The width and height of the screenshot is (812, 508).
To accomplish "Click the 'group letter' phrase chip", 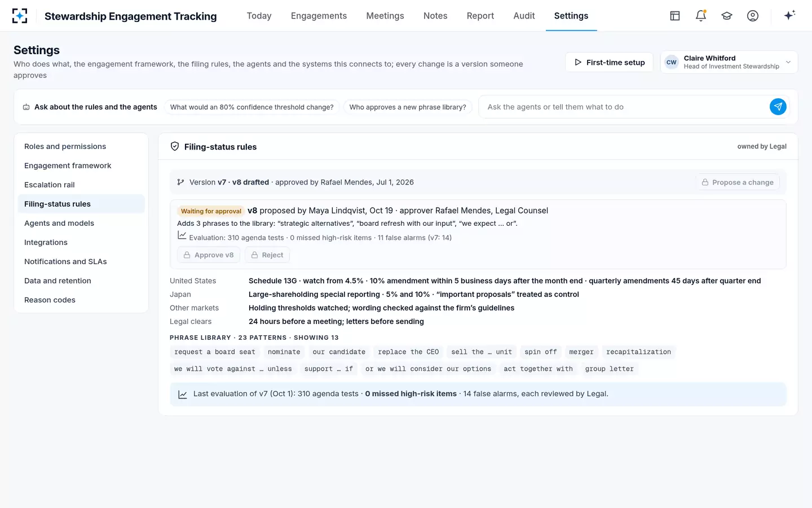I will pos(610,369).
